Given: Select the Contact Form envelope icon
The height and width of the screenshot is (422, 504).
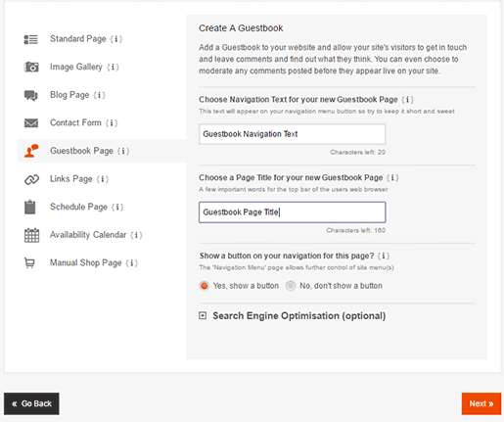Looking at the screenshot, I should [x=31, y=123].
